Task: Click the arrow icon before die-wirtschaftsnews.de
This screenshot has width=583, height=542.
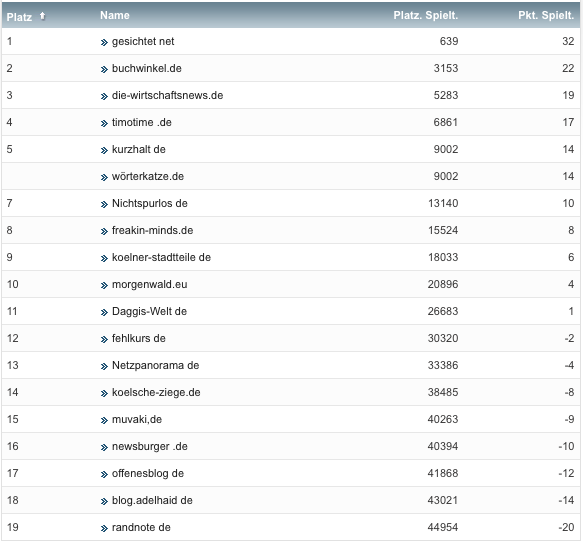Action: 104,96
